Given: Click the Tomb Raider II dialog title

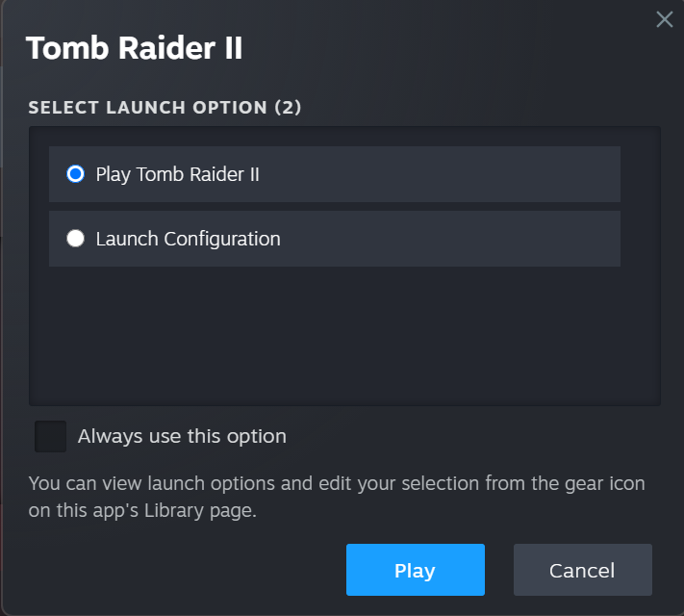Looking at the screenshot, I should (x=134, y=48).
